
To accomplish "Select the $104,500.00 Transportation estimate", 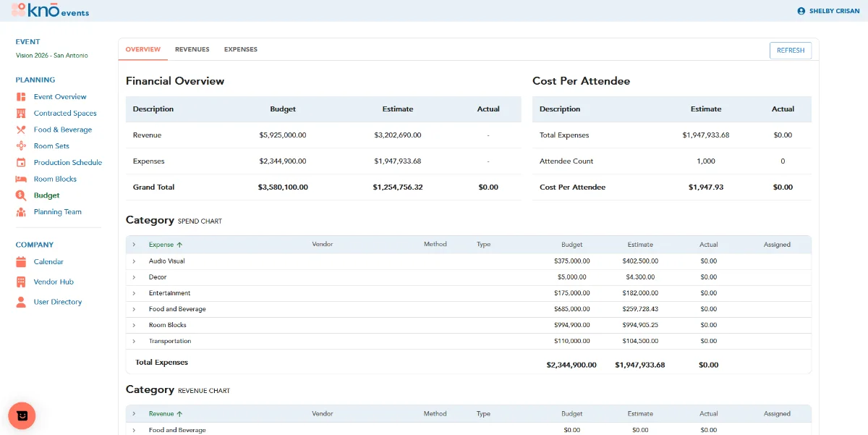I will tap(640, 341).
